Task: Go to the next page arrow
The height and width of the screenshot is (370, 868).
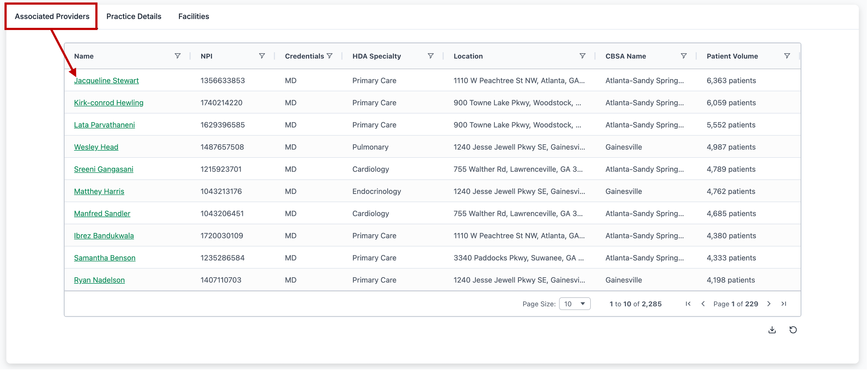Action: click(769, 304)
